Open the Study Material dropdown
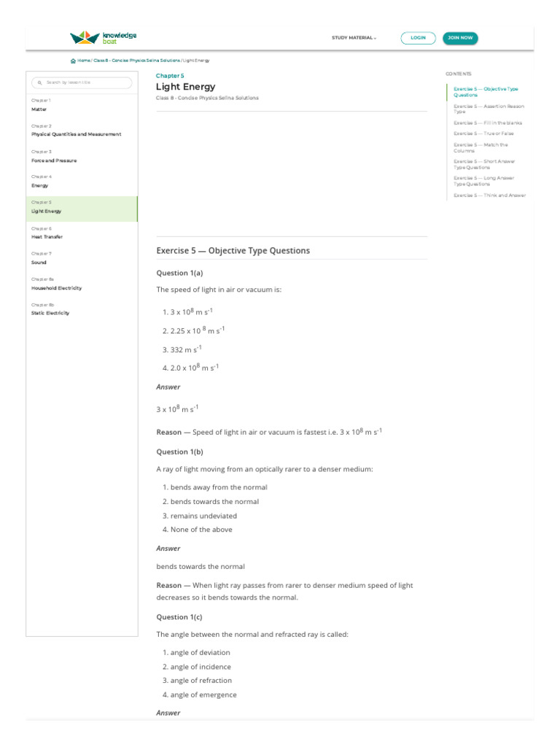560x747 pixels. coord(354,38)
